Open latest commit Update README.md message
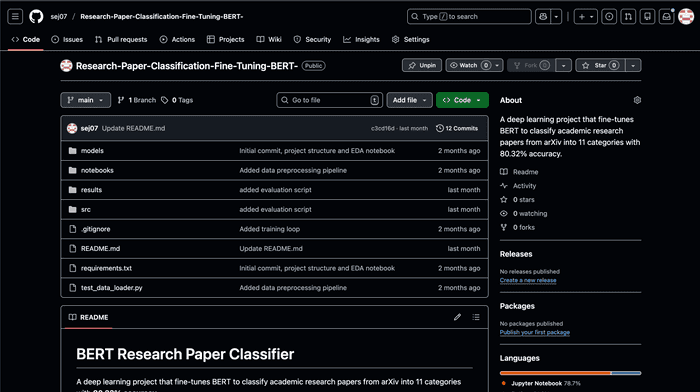Viewport: 700px width, 392px height. [133, 128]
